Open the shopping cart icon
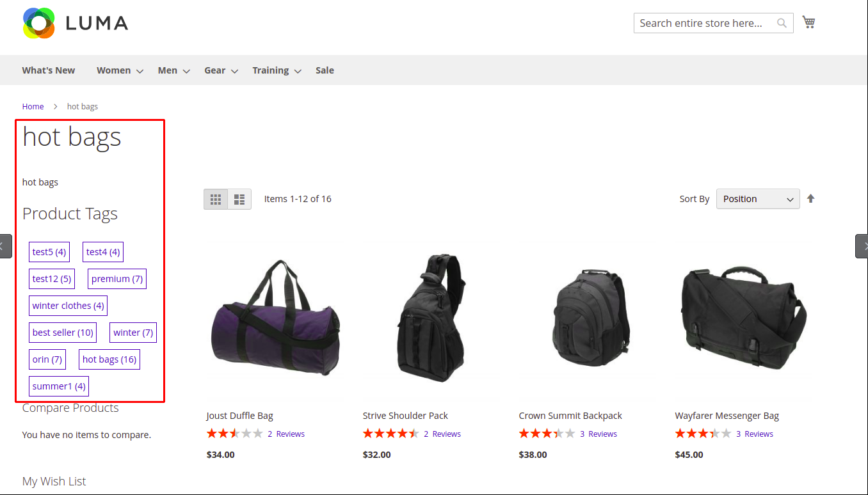The width and height of the screenshot is (868, 495). click(x=808, y=22)
